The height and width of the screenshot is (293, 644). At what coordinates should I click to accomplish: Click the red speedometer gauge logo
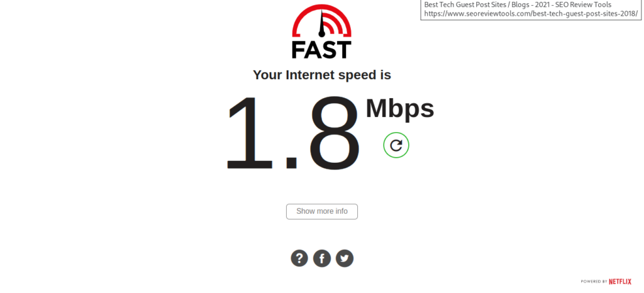(x=321, y=21)
